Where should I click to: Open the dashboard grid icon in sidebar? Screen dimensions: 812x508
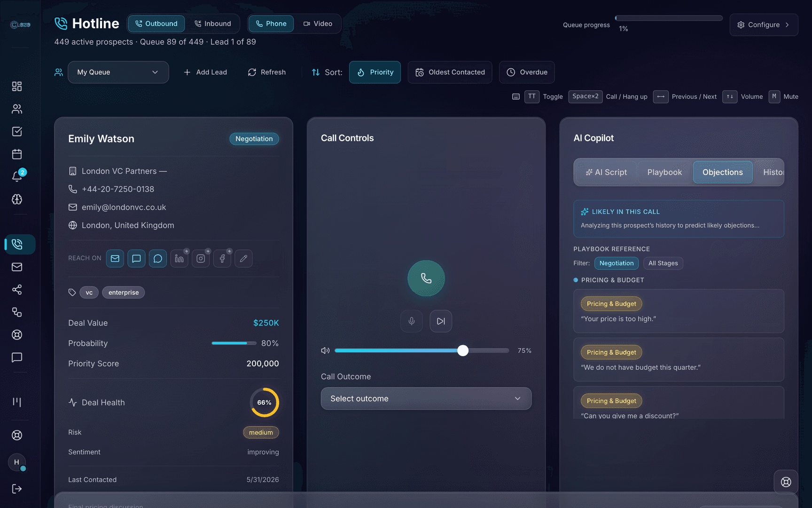(x=17, y=86)
